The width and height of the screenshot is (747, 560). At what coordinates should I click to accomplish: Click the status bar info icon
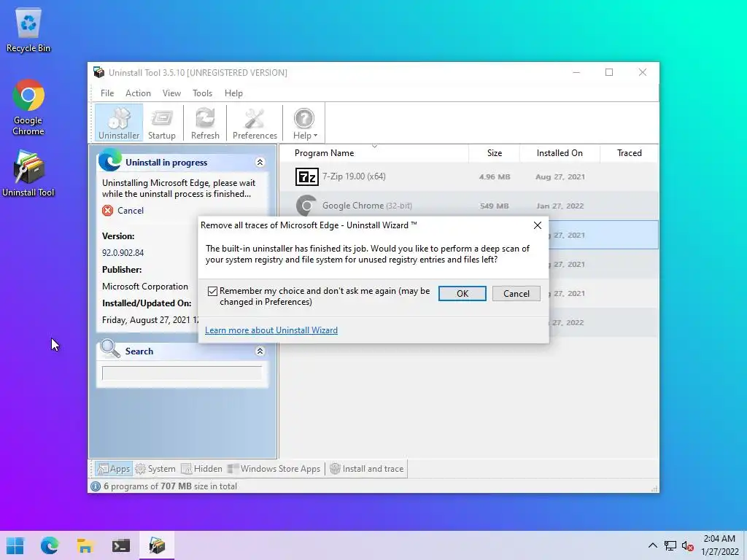pos(96,486)
